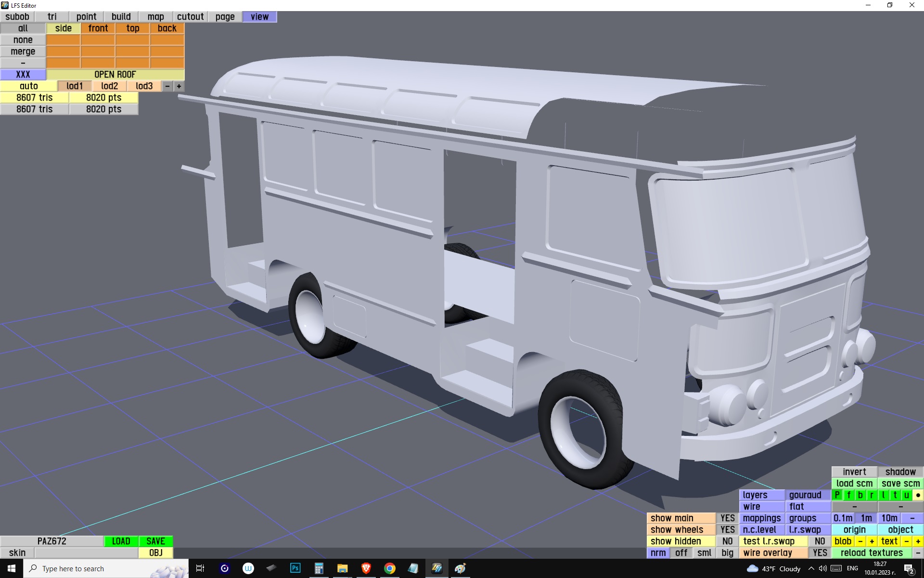The image size is (924, 578).
Task: Increase the lod count with plus
Action: 179,86
